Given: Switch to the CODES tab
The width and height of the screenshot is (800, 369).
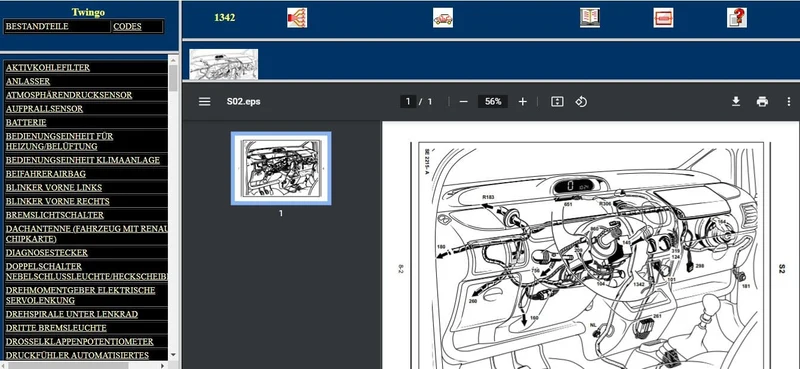Looking at the screenshot, I should click(128, 27).
